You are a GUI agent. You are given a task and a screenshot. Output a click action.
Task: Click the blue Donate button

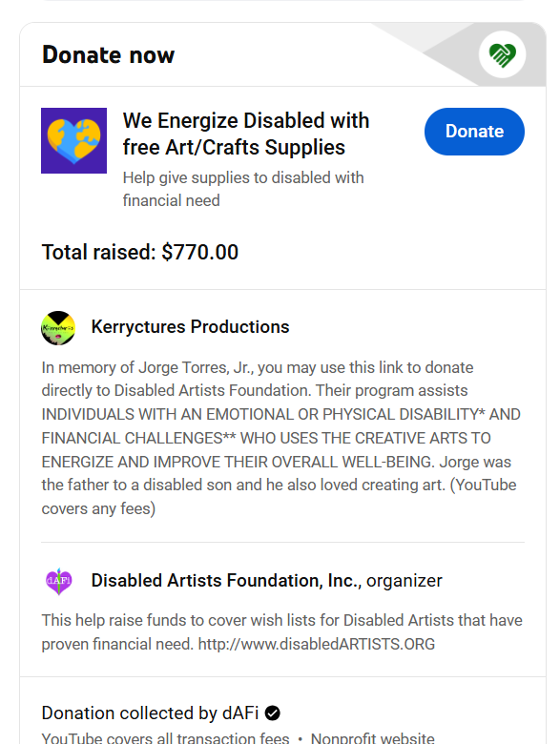(x=474, y=132)
